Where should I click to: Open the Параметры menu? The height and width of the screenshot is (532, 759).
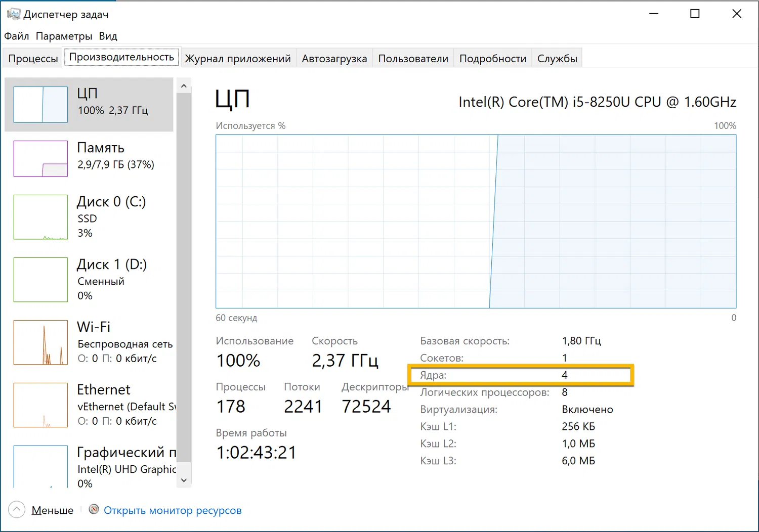point(64,36)
